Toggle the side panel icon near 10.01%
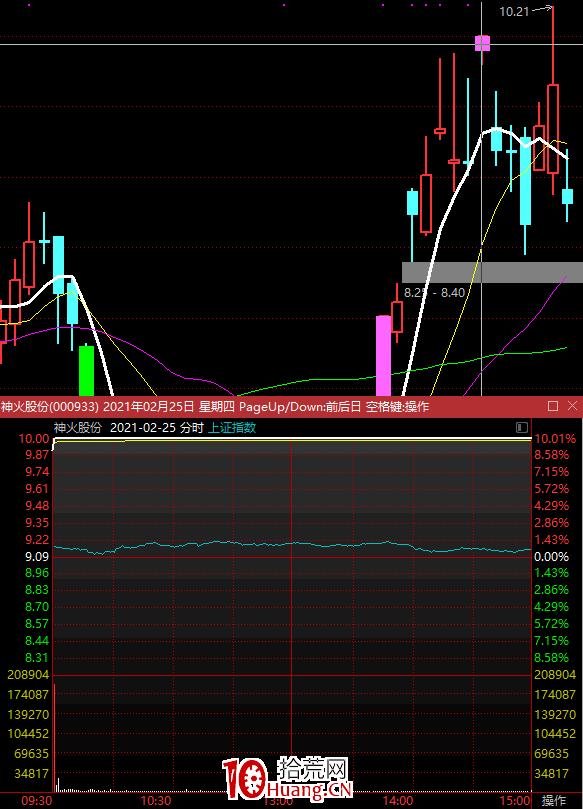The image size is (583, 809). (x=522, y=427)
